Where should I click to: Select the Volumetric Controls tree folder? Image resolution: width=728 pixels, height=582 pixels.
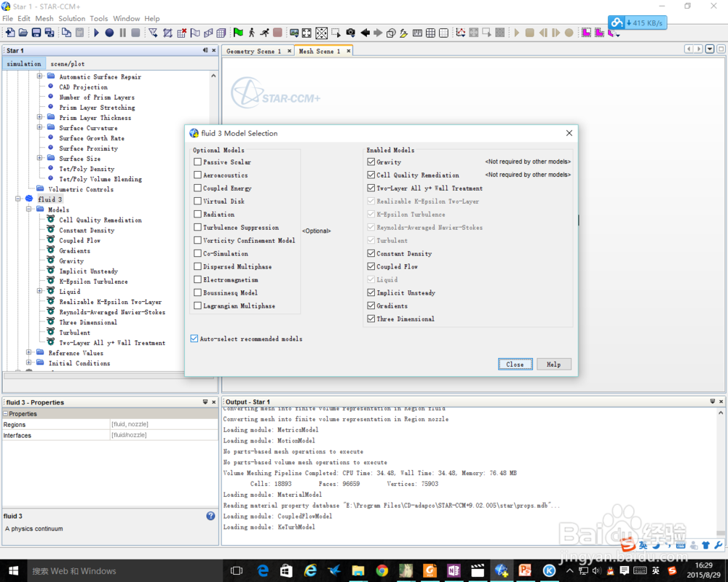[x=81, y=189]
